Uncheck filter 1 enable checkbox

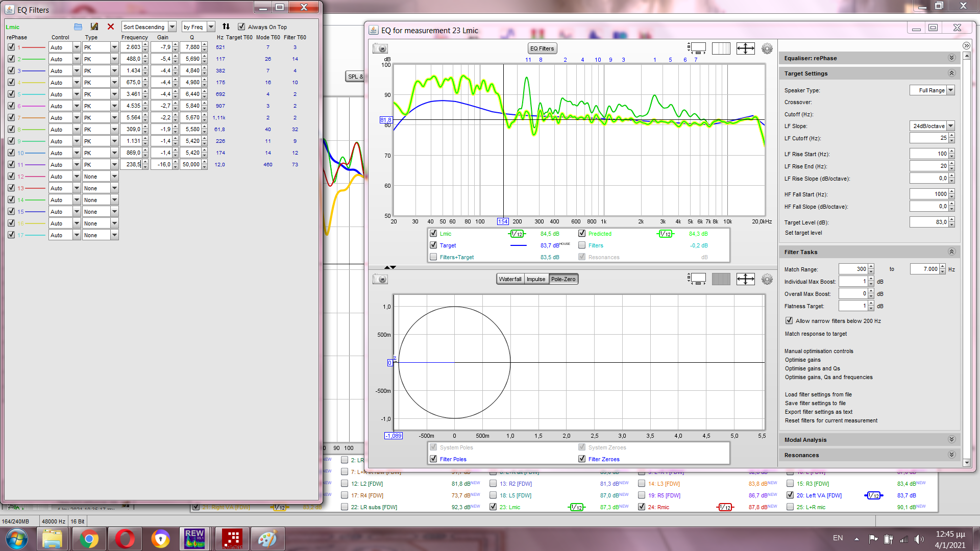click(11, 47)
